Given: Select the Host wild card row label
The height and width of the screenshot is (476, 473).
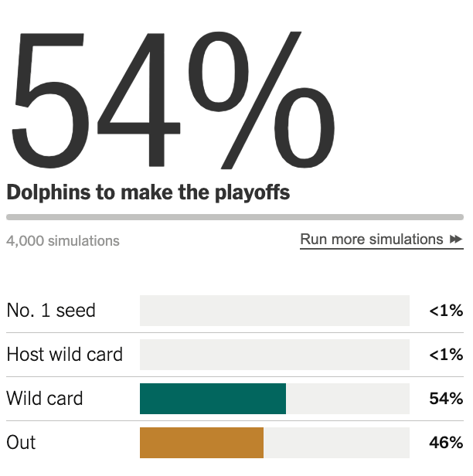Looking at the screenshot, I should [x=65, y=355].
